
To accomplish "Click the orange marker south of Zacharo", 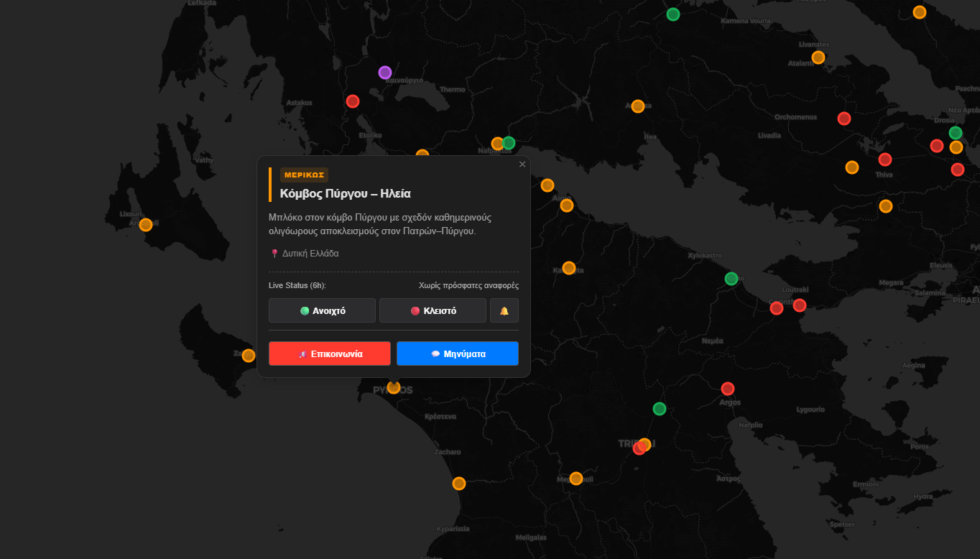I will (x=459, y=484).
